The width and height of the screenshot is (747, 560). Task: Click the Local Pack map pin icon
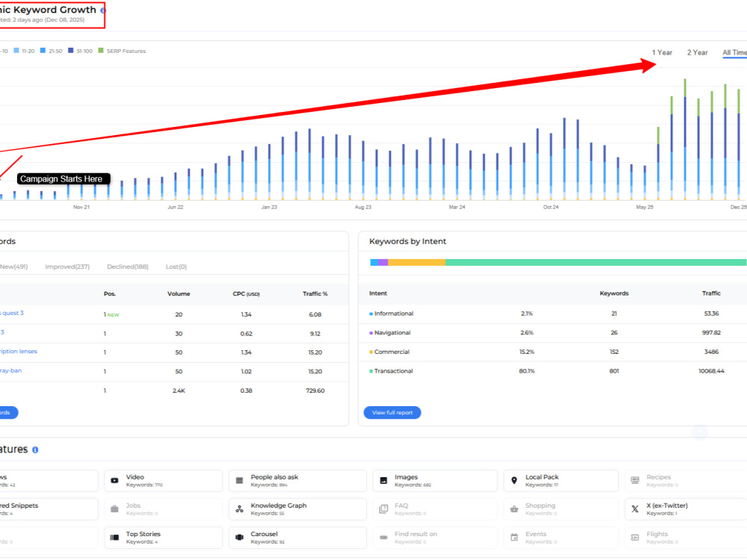click(514, 480)
